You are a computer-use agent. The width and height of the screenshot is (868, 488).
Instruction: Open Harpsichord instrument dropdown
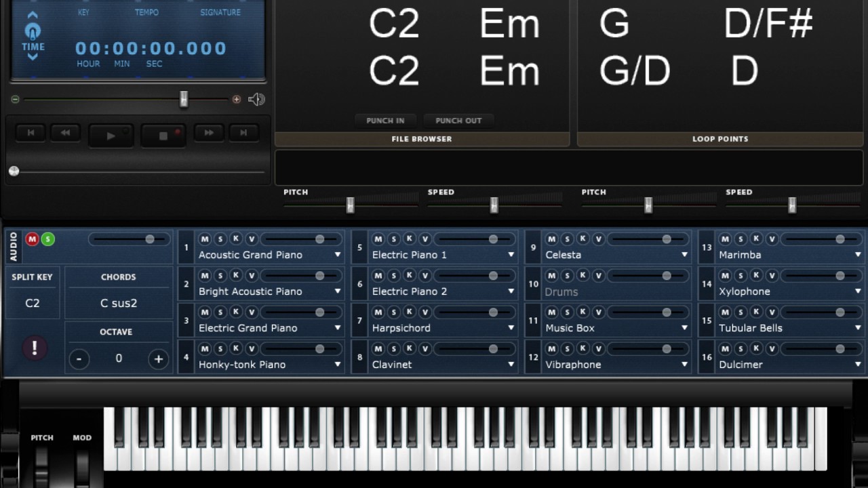[511, 328]
